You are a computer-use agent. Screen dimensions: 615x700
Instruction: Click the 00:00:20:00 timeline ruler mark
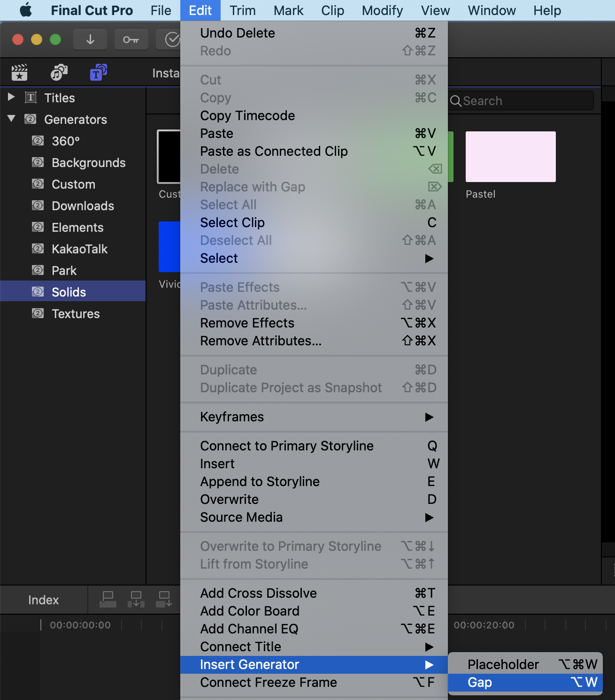click(484, 625)
